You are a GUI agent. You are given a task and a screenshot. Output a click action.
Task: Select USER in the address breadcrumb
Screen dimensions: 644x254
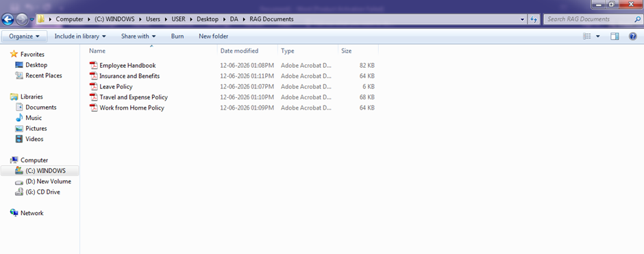tap(179, 19)
